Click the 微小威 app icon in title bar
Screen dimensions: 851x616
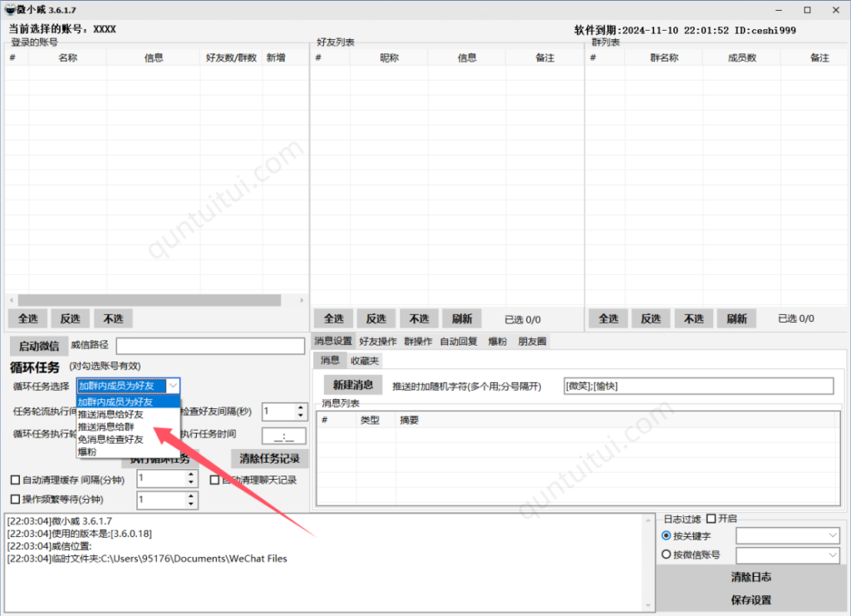click(x=8, y=9)
